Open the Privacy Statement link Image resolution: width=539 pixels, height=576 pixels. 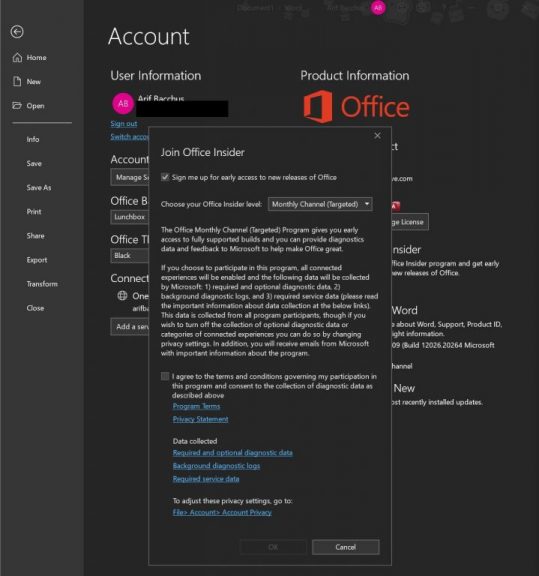201,419
